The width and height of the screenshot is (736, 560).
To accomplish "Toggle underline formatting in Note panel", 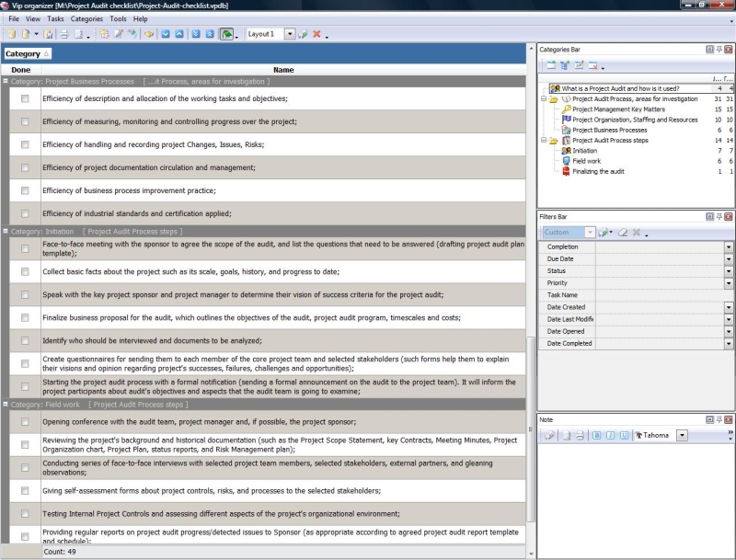I will point(624,435).
